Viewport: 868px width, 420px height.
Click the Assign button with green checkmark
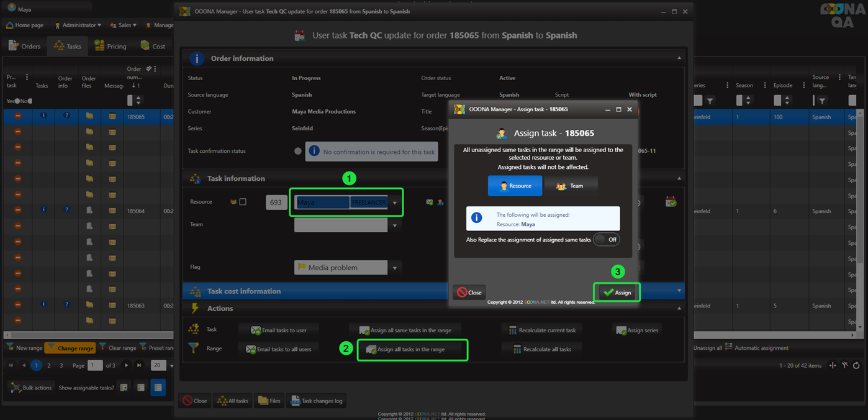617,293
